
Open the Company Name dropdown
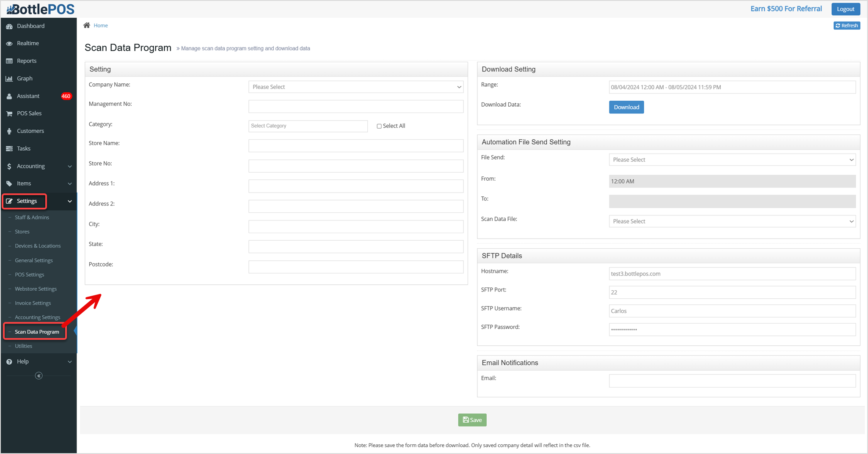355,87
